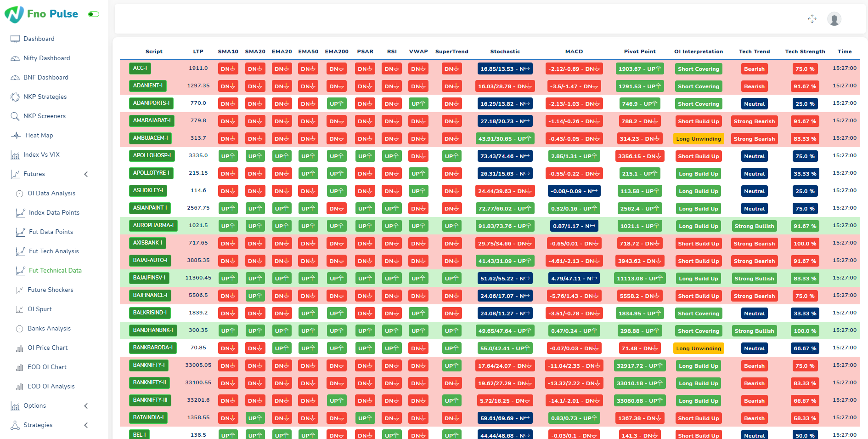Expand the Options menu chevron
Screen dimensions: 868x439
click(86, 406)
